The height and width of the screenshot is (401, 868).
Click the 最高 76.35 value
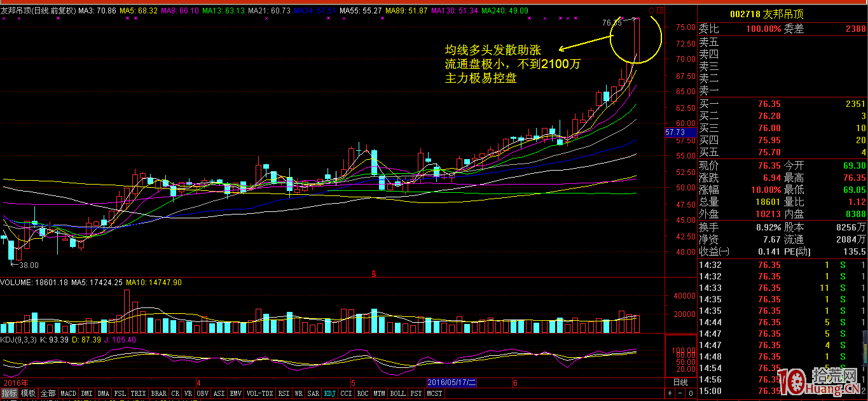pos(854,178)
